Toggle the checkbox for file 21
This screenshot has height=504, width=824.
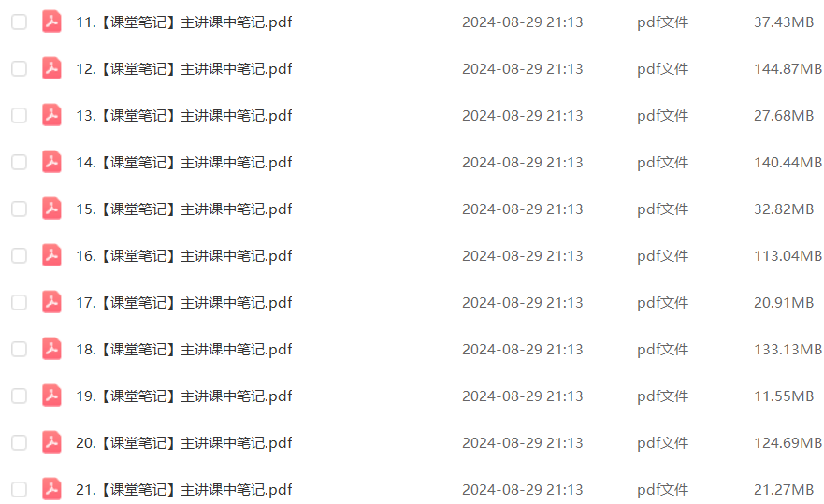pos(20,489)
